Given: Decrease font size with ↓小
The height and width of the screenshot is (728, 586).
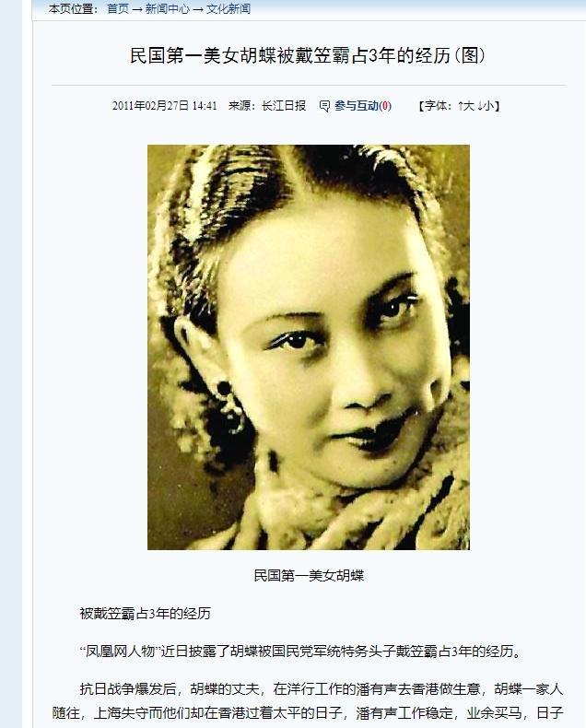Looking at the screenshot, I should pos(486,106).
